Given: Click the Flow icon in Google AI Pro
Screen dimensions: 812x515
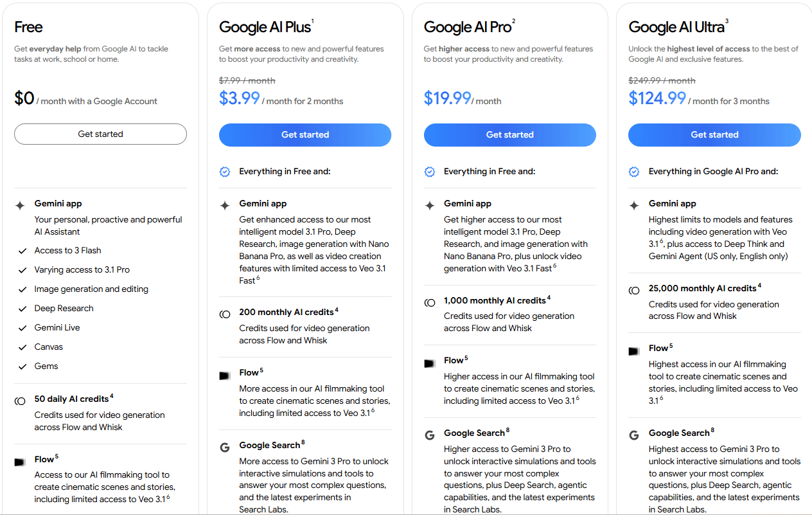Looking at the screenshot, I should tap(430, 363).
